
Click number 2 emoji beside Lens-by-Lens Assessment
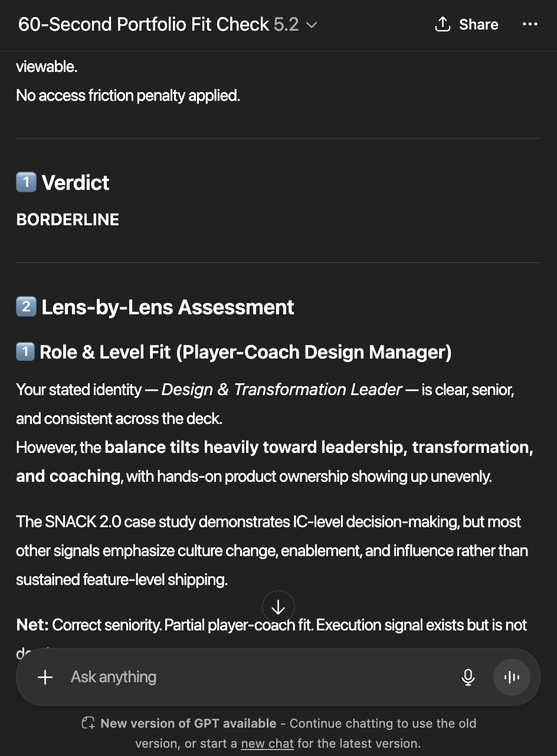pyautogui.click(x=26, y=307)
